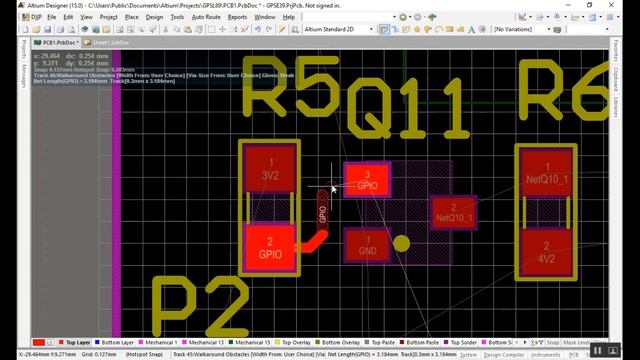Expand the rightmost empty toolbar dropdown
This screenshot has width=640, height=360.
coord(607,29)
